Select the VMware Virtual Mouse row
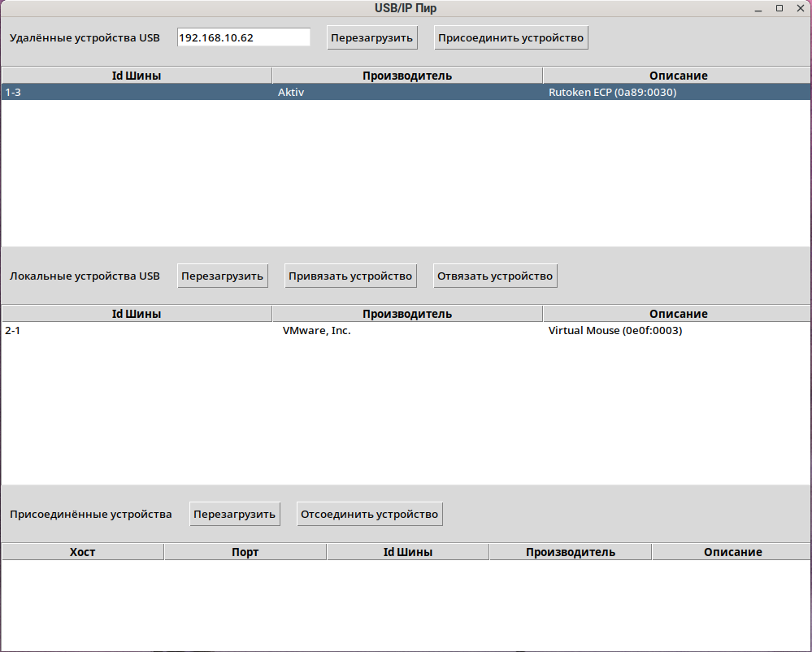 406,331
